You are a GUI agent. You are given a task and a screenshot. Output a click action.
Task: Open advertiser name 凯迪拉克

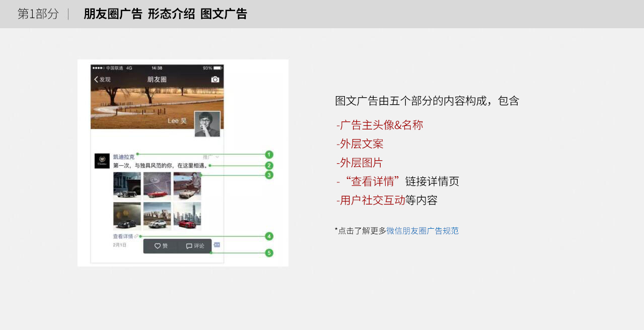tap(124, 157)
